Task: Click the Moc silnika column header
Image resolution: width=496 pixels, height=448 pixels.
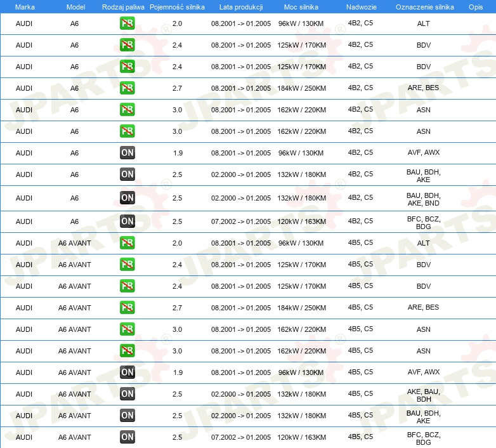Action: coord(301,6)
